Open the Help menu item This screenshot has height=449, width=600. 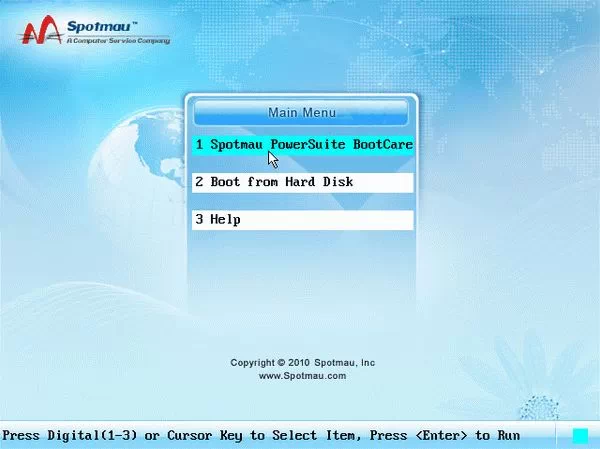pos(303,220)
